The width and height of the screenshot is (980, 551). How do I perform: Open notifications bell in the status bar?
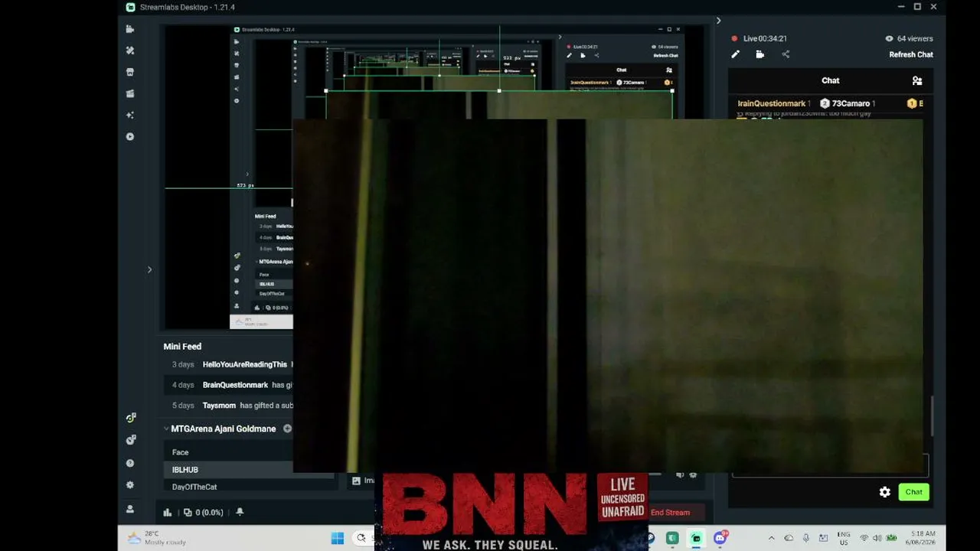[x=240, y=512]
